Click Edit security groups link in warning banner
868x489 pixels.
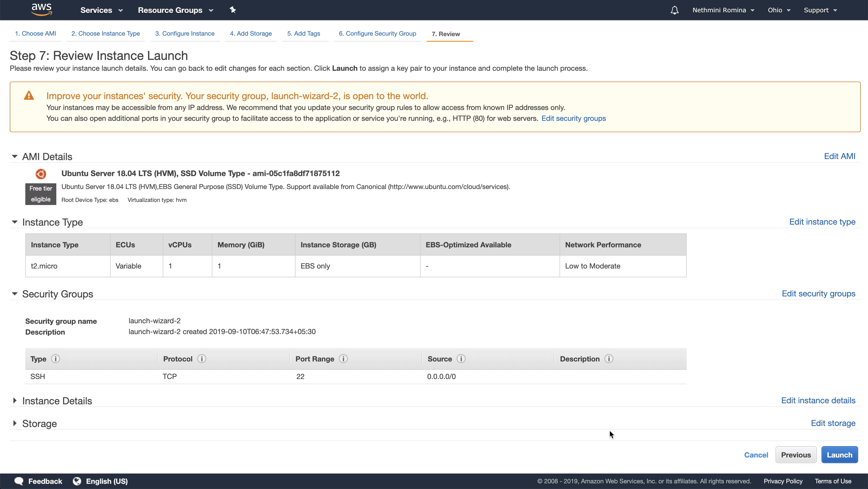574,119
